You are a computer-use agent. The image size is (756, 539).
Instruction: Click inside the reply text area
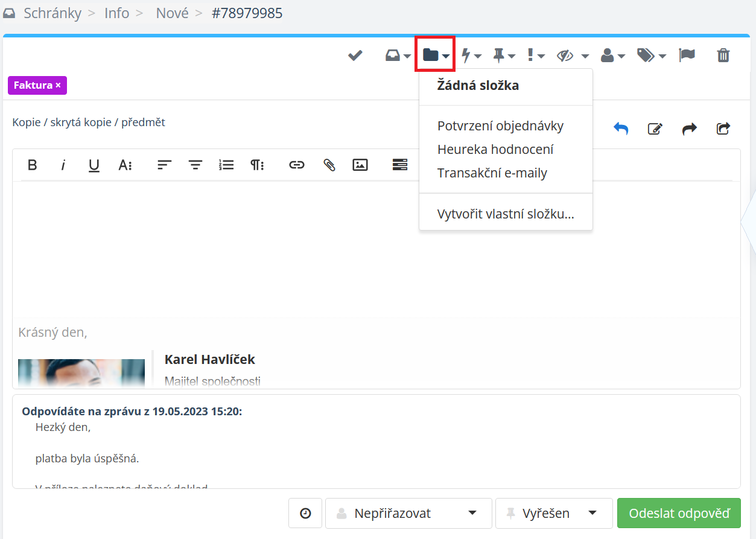(376, 250)
